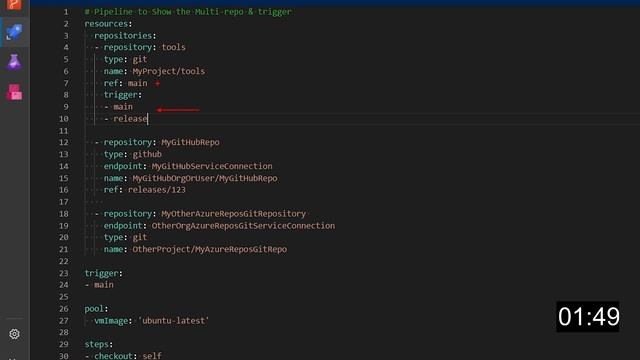Open Repos orange icon in sidebar

click(14, 4)
